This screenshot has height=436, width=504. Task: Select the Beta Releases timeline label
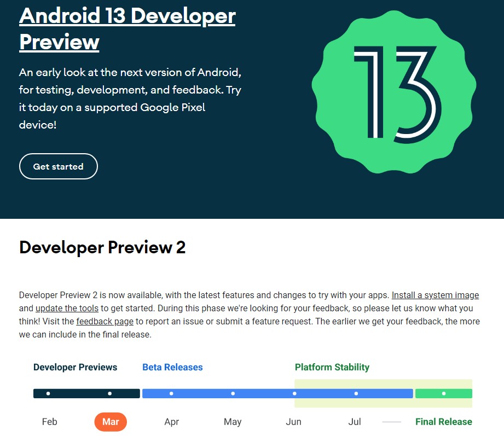click(x=172, y=368)
